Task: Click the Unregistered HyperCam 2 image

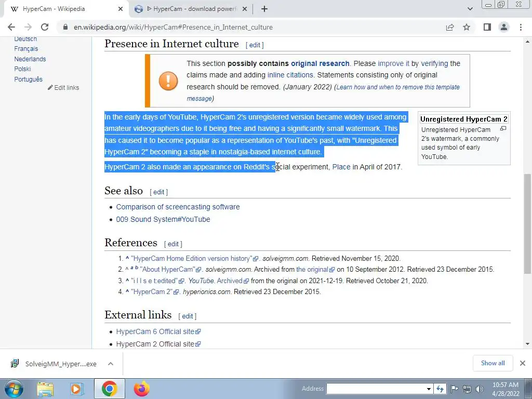Action: 464,119
